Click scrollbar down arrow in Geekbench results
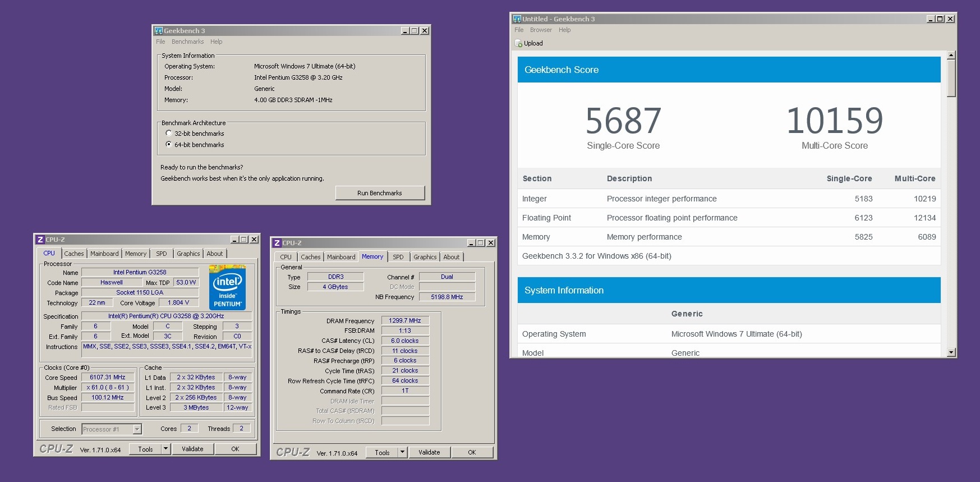The width and height of the screenshot is (980, 482). pyautogui.click(x=951, y=352)
